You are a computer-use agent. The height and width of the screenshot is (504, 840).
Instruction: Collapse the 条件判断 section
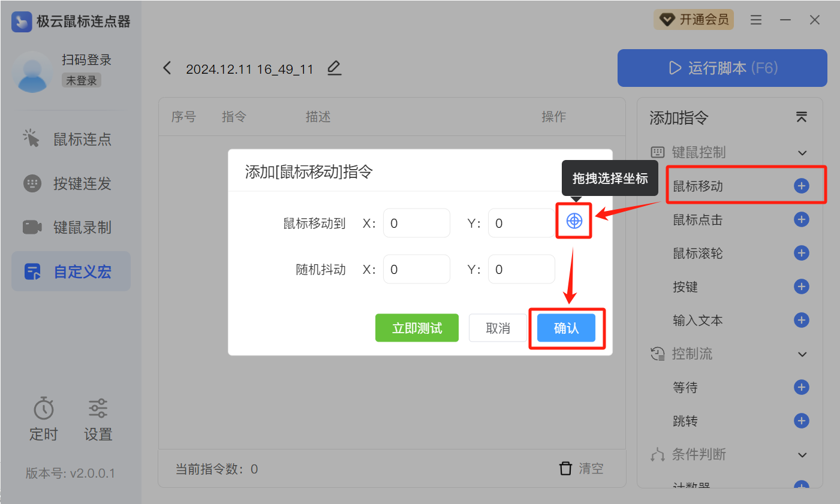pyautogui.click(x=802, y=455)
